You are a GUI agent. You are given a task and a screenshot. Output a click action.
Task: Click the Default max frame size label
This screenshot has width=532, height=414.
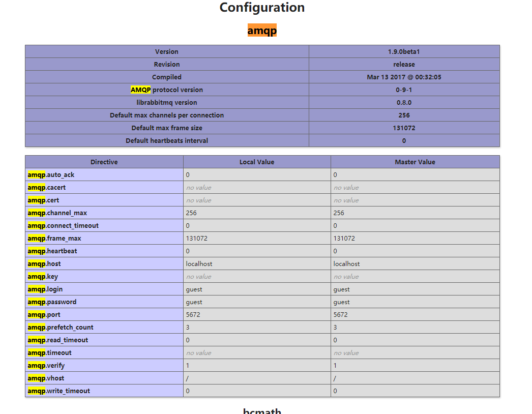tap(167, 128)
